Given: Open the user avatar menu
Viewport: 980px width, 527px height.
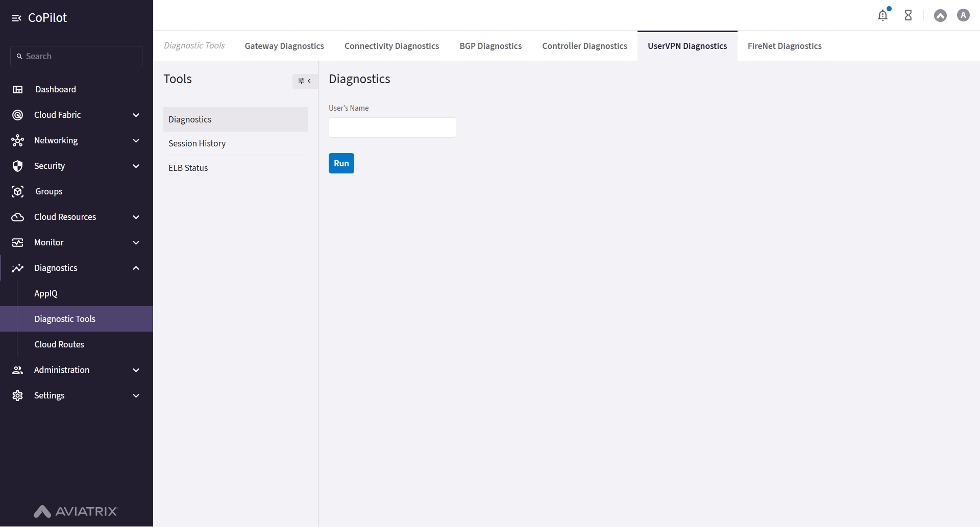Looking at the screenshot, I should (963, 15).
